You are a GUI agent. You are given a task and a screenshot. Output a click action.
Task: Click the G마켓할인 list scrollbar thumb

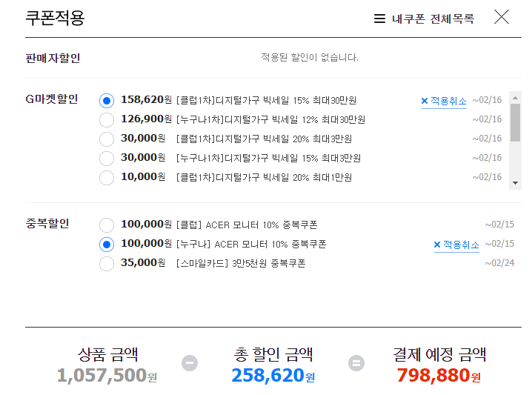pyautogui.click(x=515, y=122)
